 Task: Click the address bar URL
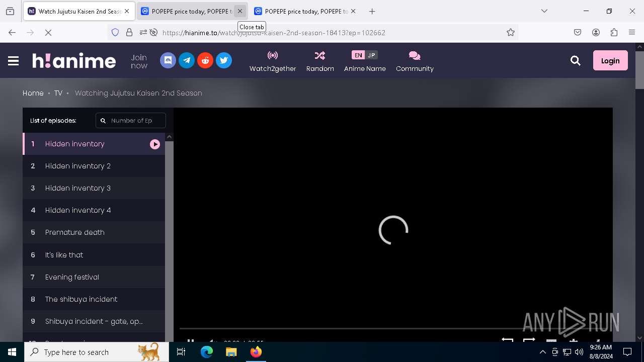click(x=274, y=33)
